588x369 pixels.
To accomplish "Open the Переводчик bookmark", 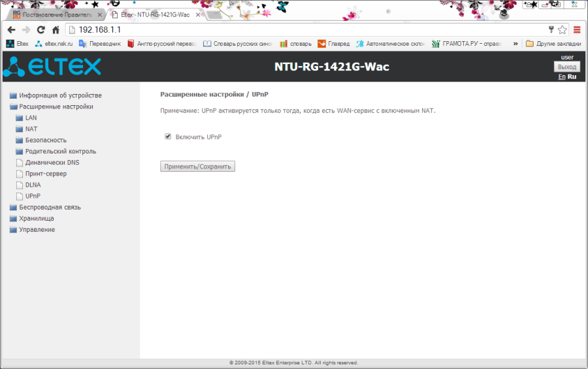I will point(100,44).
